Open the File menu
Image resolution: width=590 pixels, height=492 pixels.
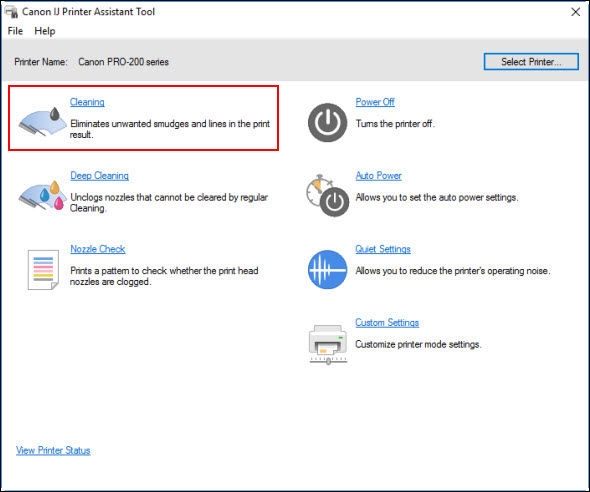pos(15,31)
